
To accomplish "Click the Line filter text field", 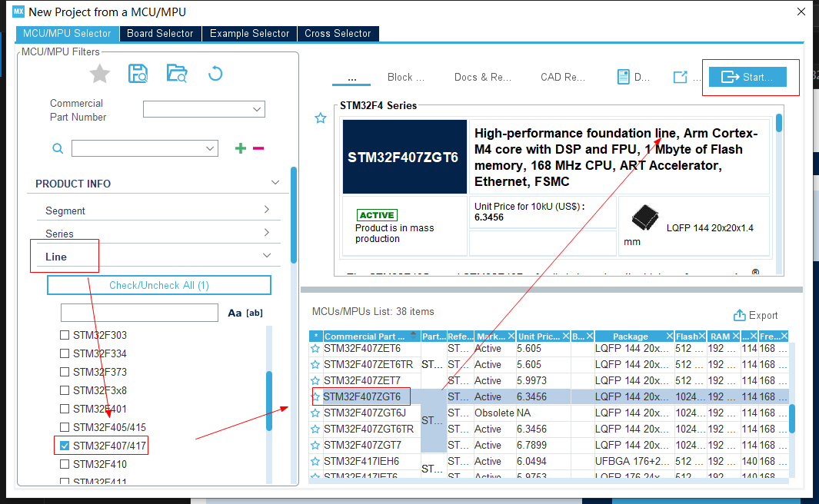I will tap(139, 313).
